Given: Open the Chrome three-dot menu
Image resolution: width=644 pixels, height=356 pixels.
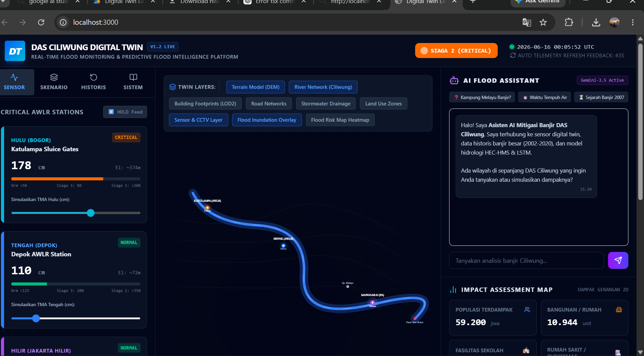Looking at the screenshot, I should [632, 22].
